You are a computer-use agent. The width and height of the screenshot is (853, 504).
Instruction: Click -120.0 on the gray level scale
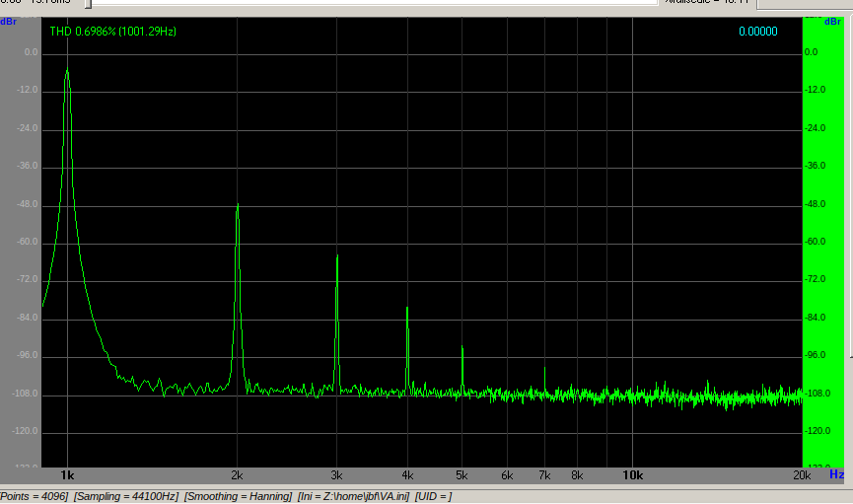[x=26, y=431]
